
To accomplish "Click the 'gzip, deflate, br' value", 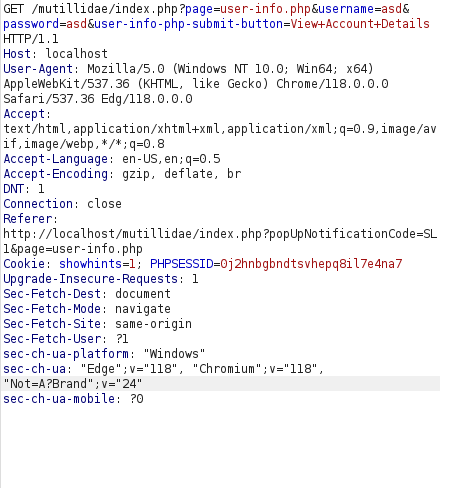I will click(182, 174).
